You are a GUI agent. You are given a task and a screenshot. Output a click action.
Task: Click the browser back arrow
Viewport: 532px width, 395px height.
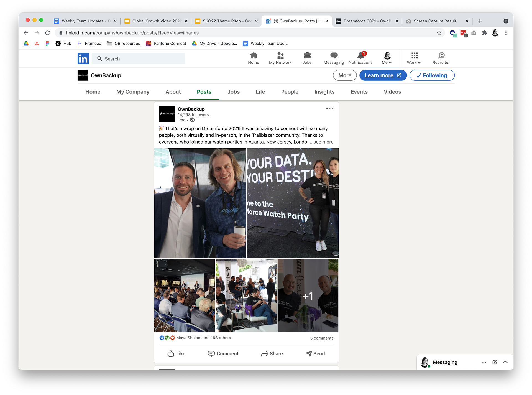[x=26, y=33]
